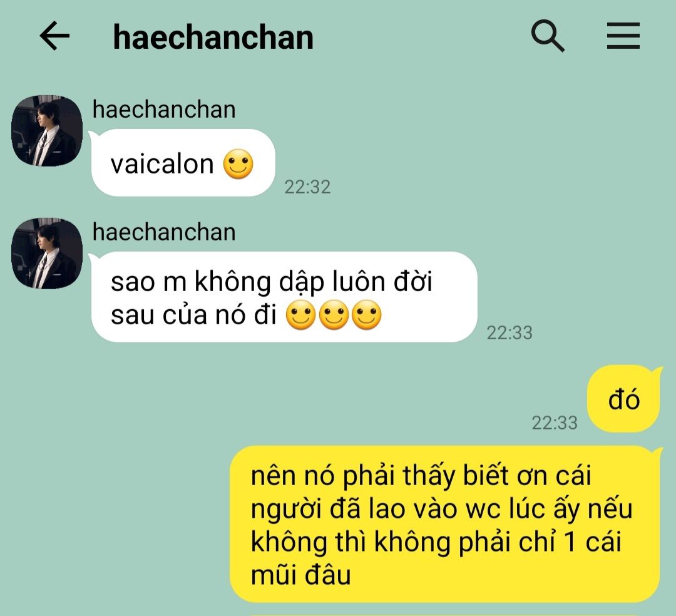The height and width of the screenshot is (616, 676).
Task: Tap 22:33 timestamp beside 'đó' bubble
Action: point(555,423)
